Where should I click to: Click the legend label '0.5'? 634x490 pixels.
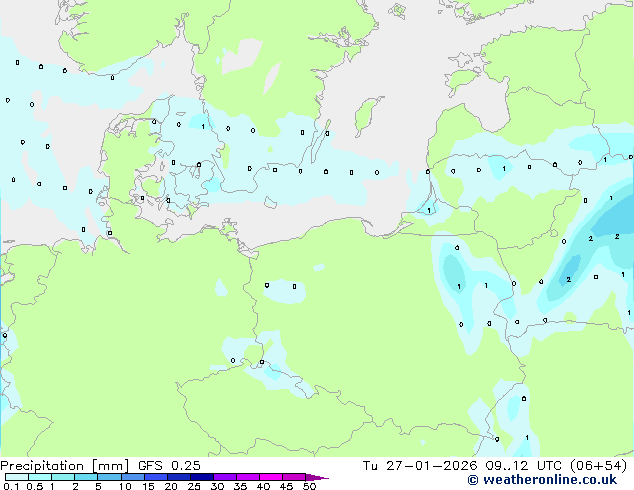pos(35,486)
